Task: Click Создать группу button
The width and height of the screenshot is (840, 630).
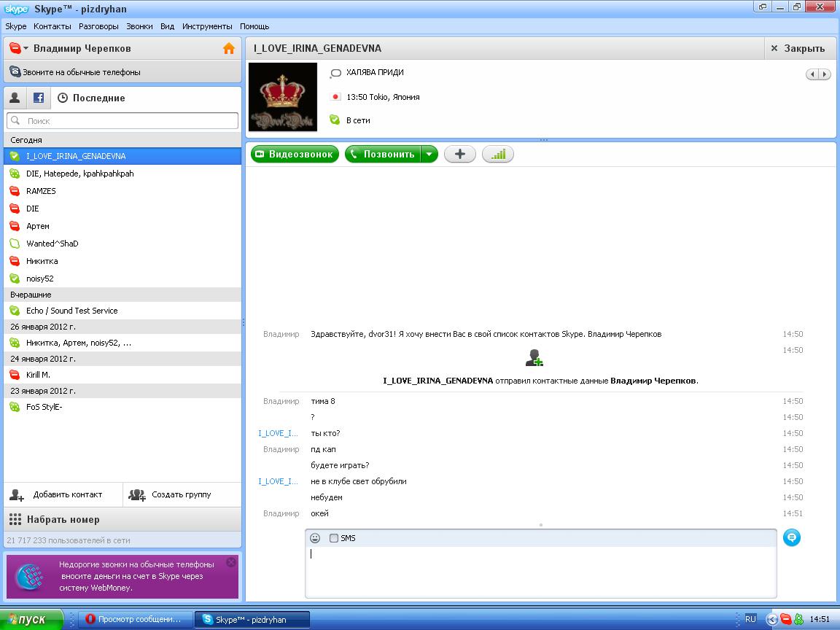Action: (x=182, y=494)
